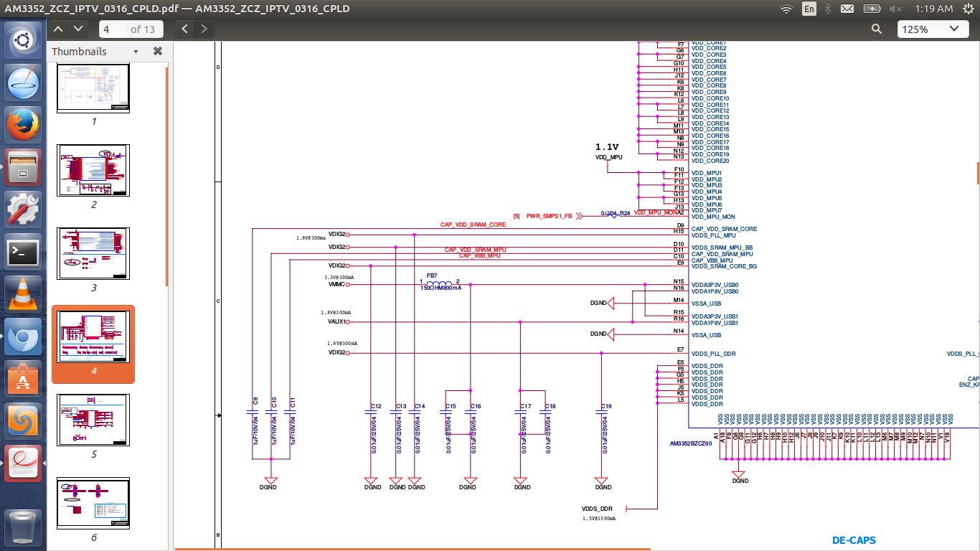Image resolution: width=980 pixels, height=551 pixels.
Task: Click the C9 capacitor label
Action: point(255,400)
